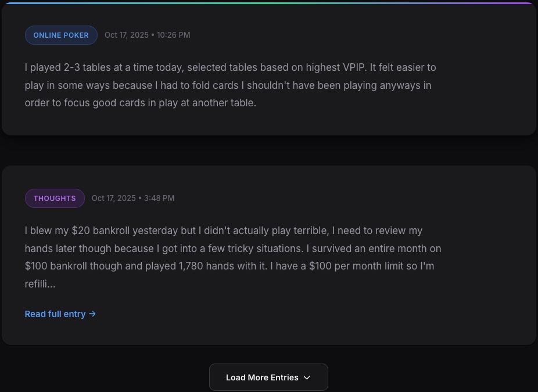Click the colored gradient bar at top

click(269, 3)
